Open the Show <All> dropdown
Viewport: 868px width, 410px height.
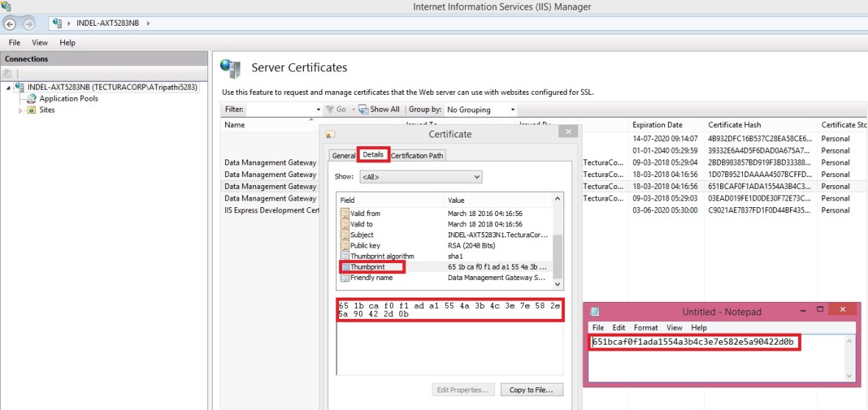(421, 177)
